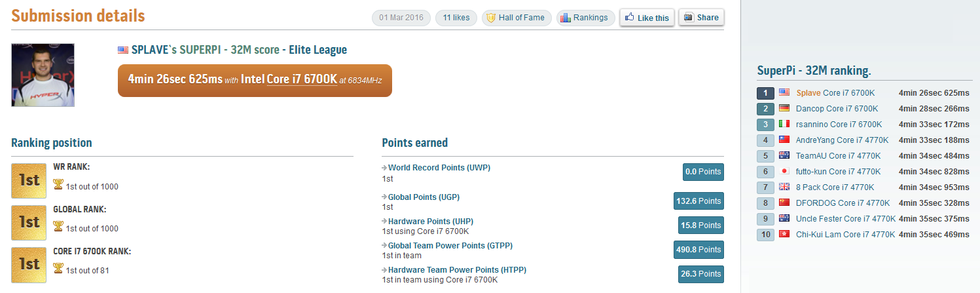Click the 132.6 Points badge

tap(699, 201)
